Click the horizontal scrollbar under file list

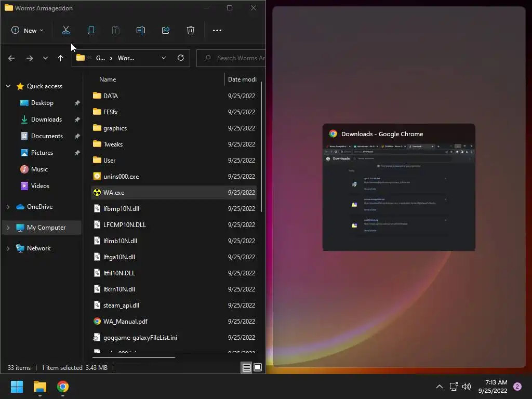pos(134,357)
